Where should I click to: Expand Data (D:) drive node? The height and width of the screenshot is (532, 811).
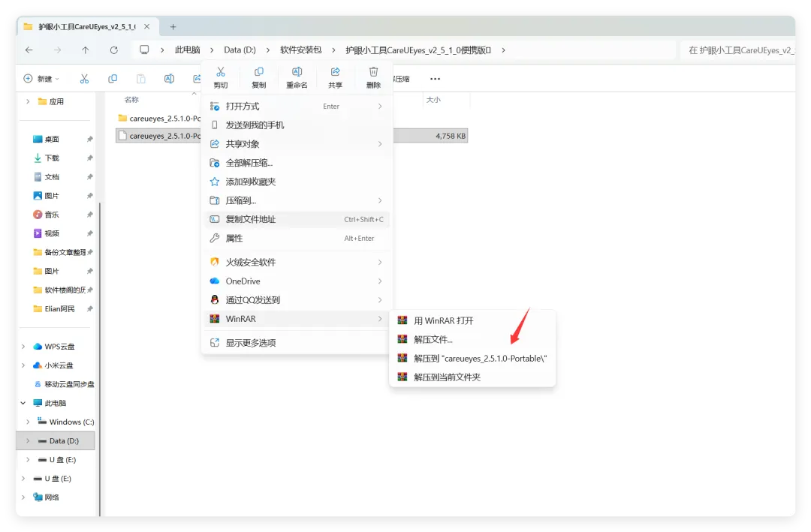[28, 440]
